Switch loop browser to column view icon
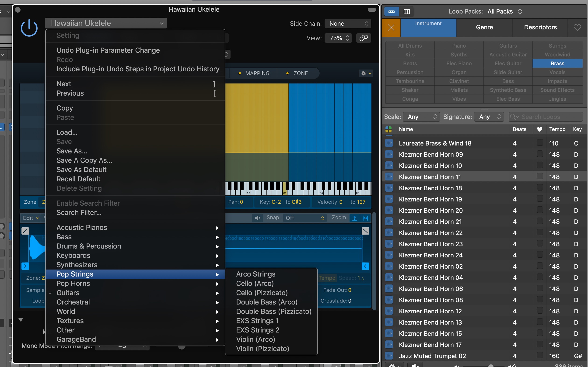The height and width of the screenshot is (367, 588). coord(406,11)
